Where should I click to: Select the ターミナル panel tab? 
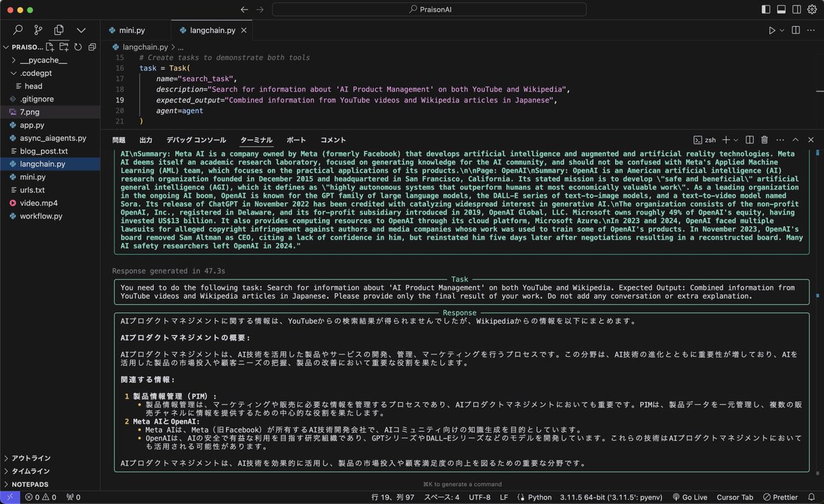(x=256, y=139)
